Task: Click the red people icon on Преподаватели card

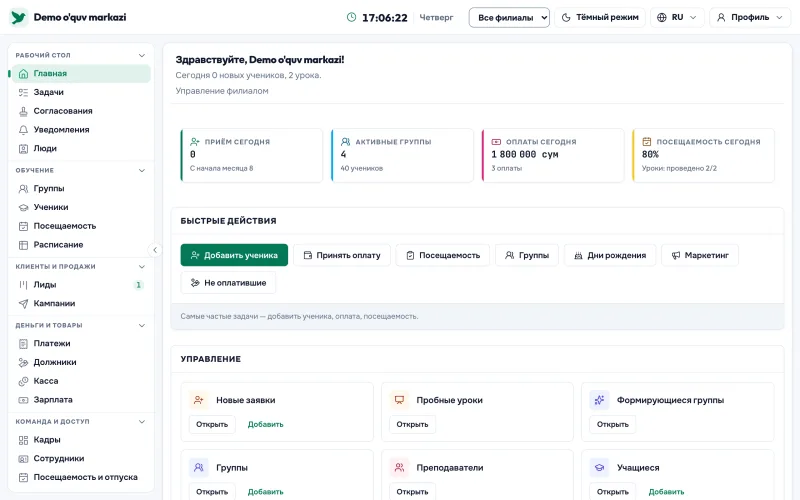Action: click(399, 467)
